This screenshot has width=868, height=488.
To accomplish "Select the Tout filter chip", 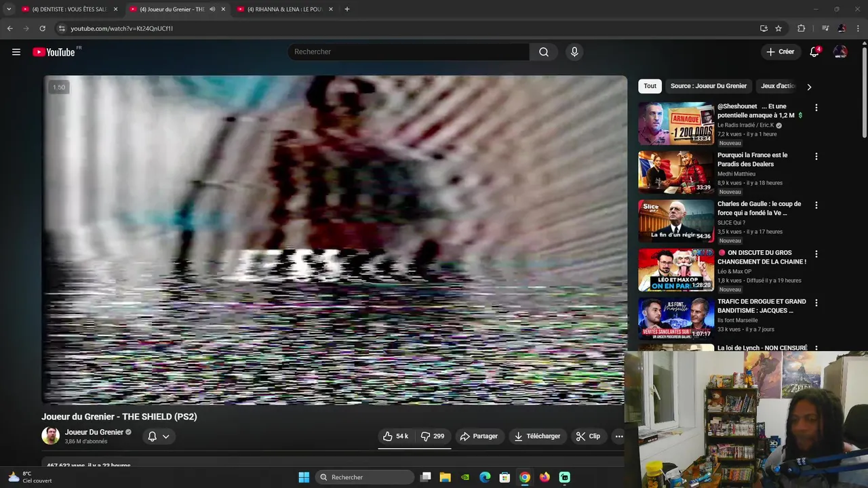I will [x=650, y=86].
